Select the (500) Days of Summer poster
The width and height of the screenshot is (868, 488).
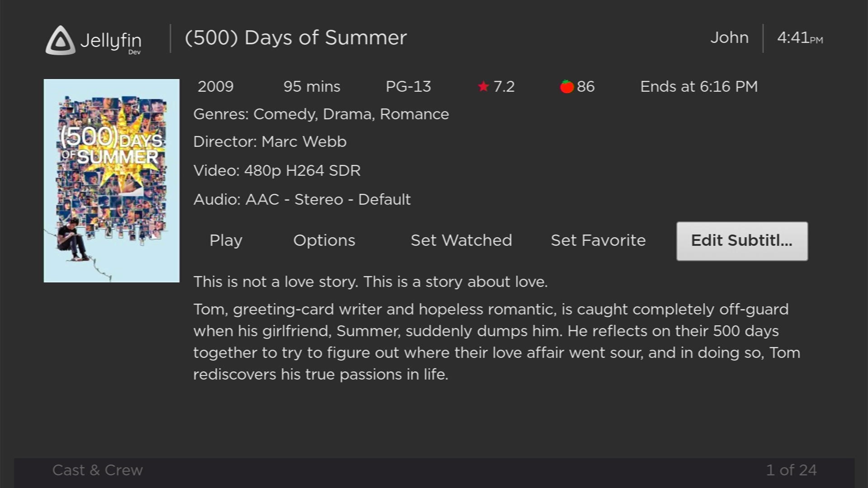(x=112, y=181)
